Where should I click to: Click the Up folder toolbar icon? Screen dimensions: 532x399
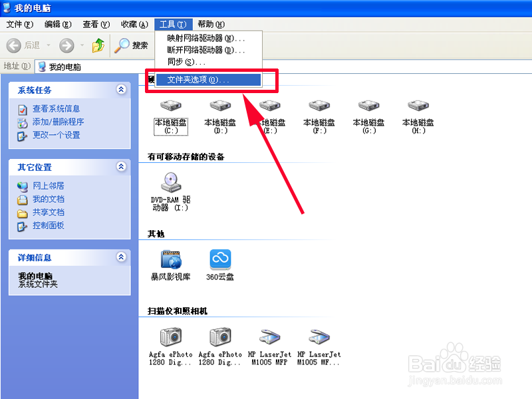point(98,45)
